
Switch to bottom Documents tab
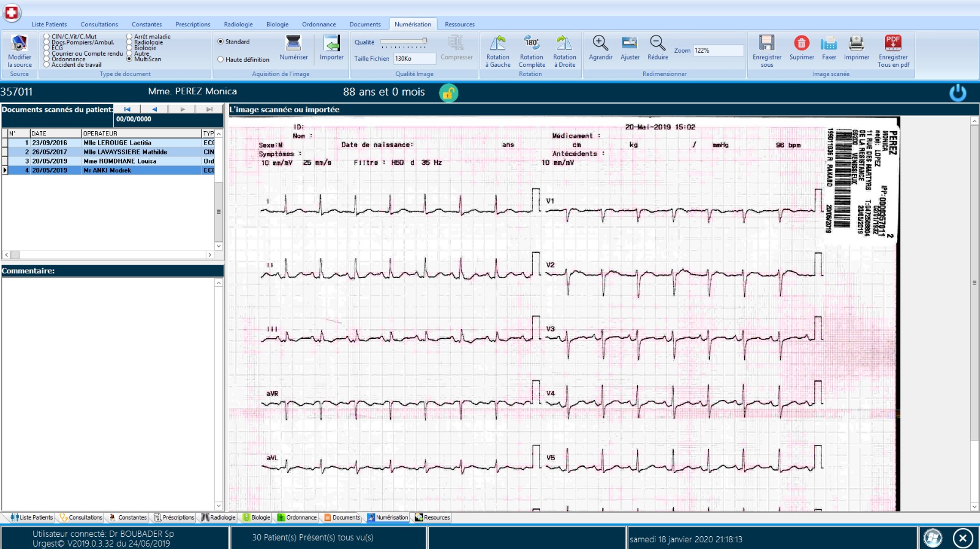[342, 517]
